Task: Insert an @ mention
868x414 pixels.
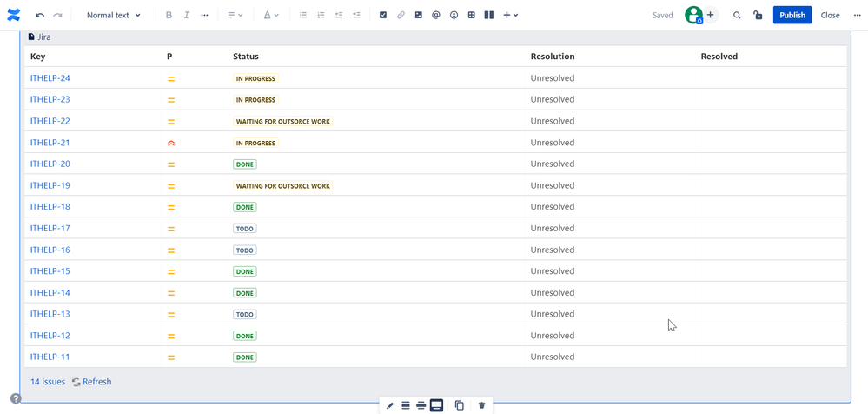Action: 435,15
